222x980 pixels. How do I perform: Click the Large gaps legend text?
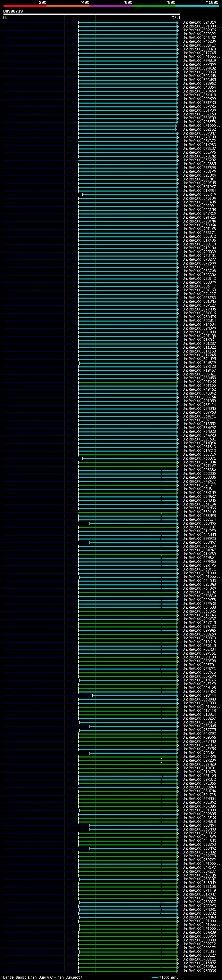pyautogui.click(x=15, y=977)
